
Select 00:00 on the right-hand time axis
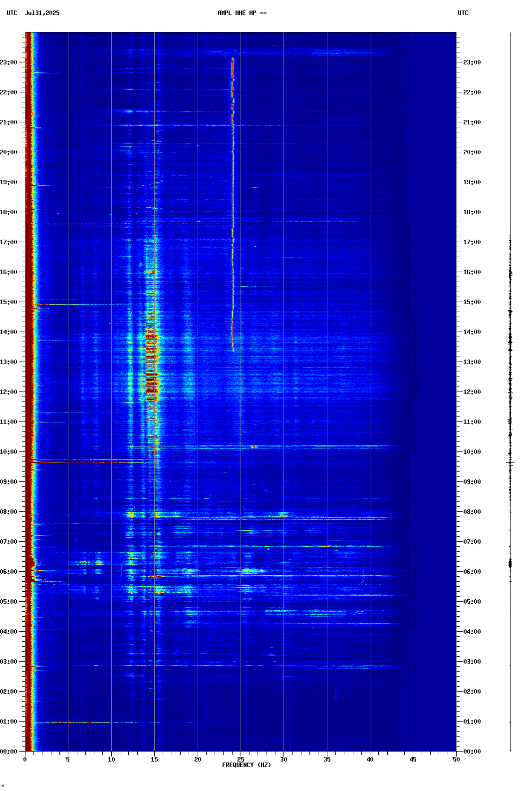(x=472, y=752)
